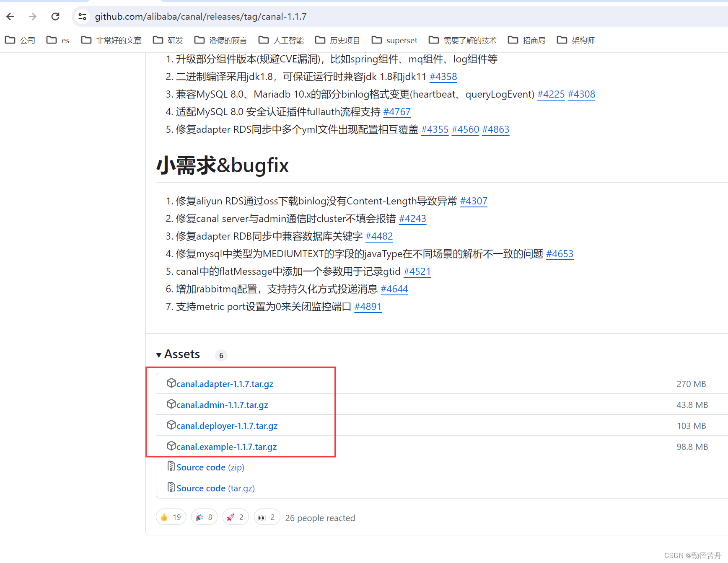This screenshot has width=728, height=563.
Task: Open issue link #4225
Action: point(551,94)
